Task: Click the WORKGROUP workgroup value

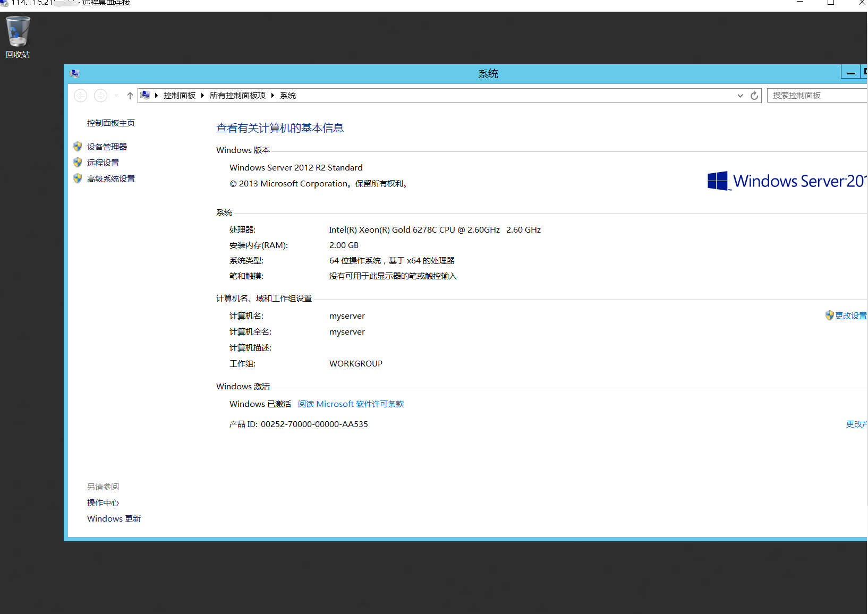Action: coord(356,364)
